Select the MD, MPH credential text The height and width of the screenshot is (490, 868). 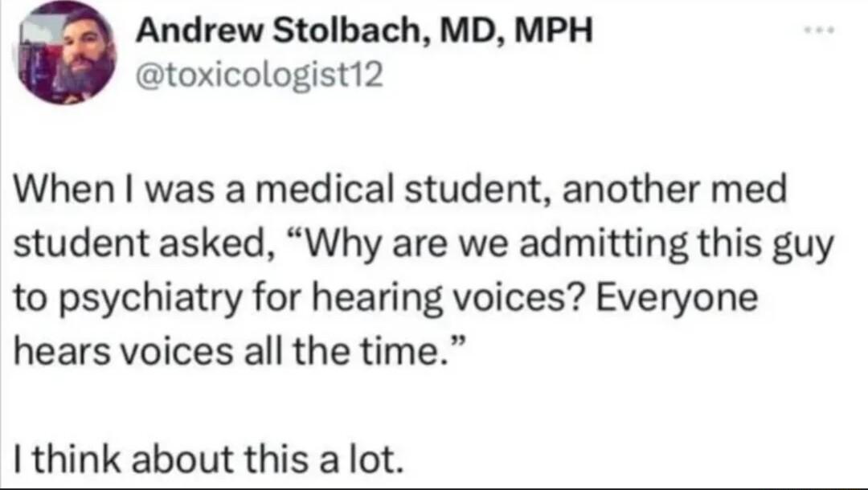point(518,31)
